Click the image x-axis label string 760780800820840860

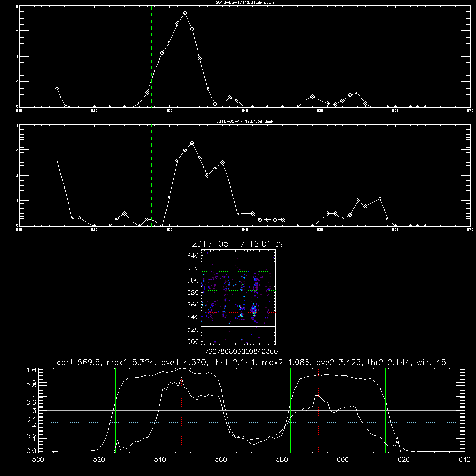click(241, 352)
